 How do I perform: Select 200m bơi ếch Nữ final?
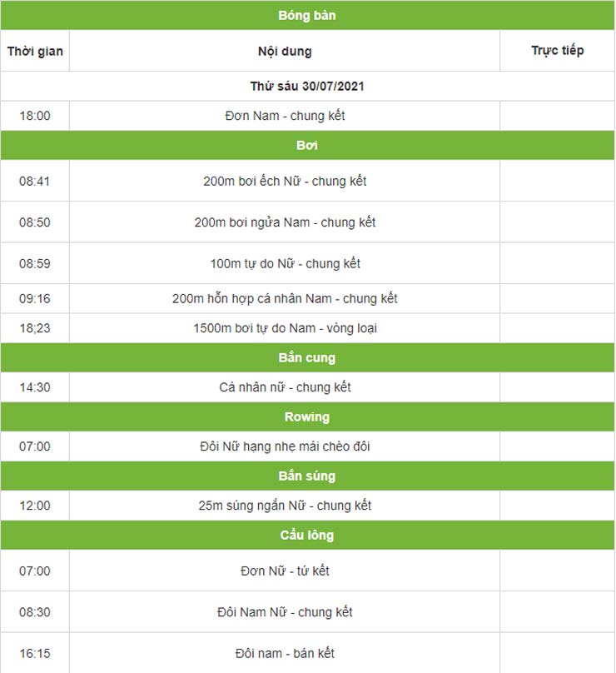(x=285, y=181)
